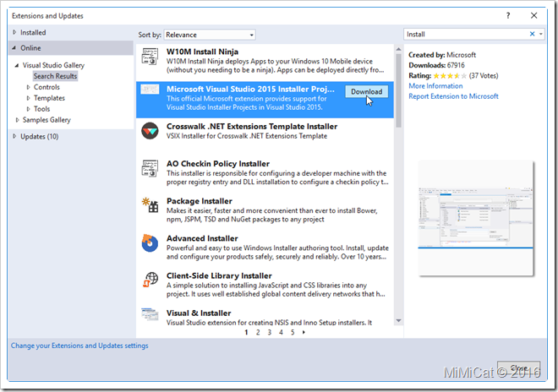The width and height of the screenshot is (558, 392).
Task: Go to results page 3
Action: point(270,332)
